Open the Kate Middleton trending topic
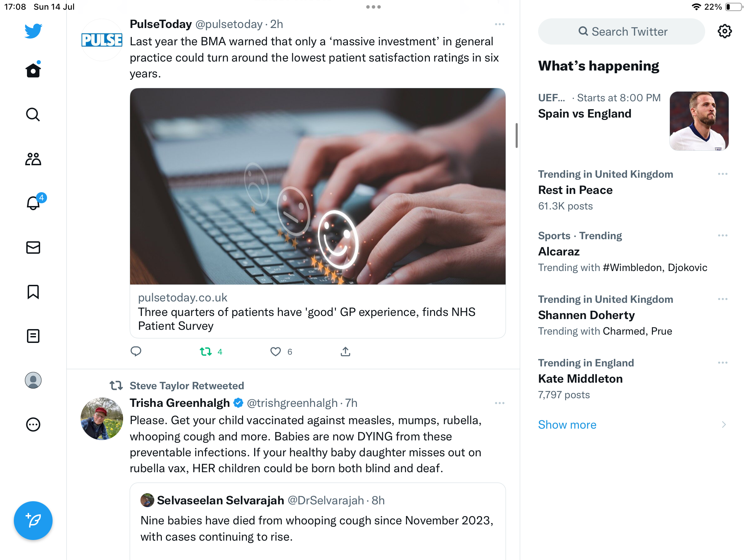Viewport: 747px width, 560px height. [580, 379]
